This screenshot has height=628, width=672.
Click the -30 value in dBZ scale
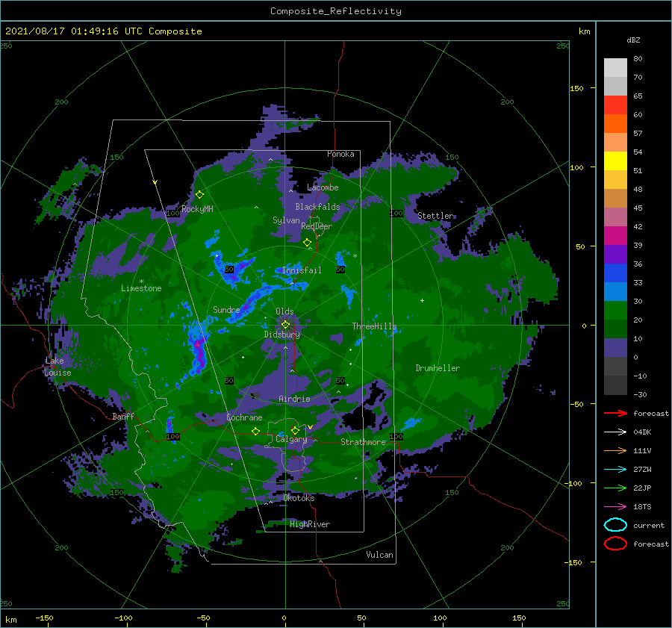coord(641,394)
